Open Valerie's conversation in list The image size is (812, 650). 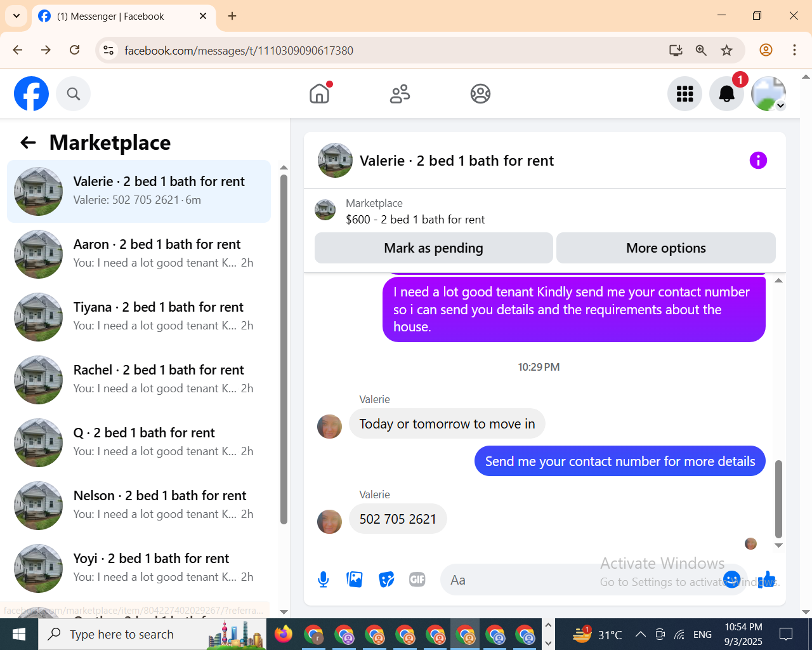[139, 192]
